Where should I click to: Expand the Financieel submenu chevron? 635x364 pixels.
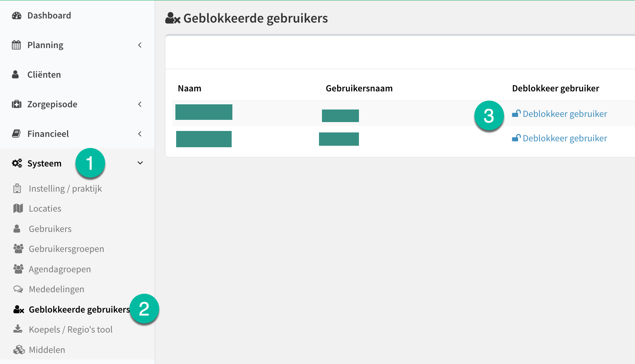click(140, 134)
